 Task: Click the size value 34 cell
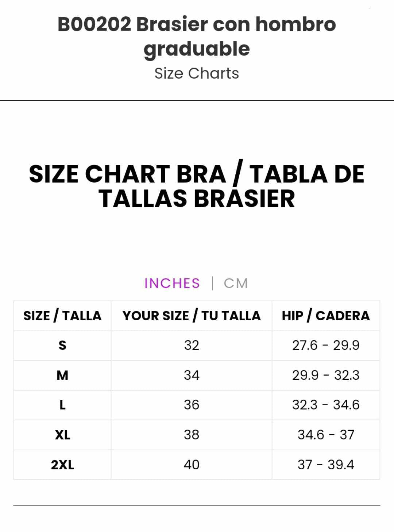point(192,375)
